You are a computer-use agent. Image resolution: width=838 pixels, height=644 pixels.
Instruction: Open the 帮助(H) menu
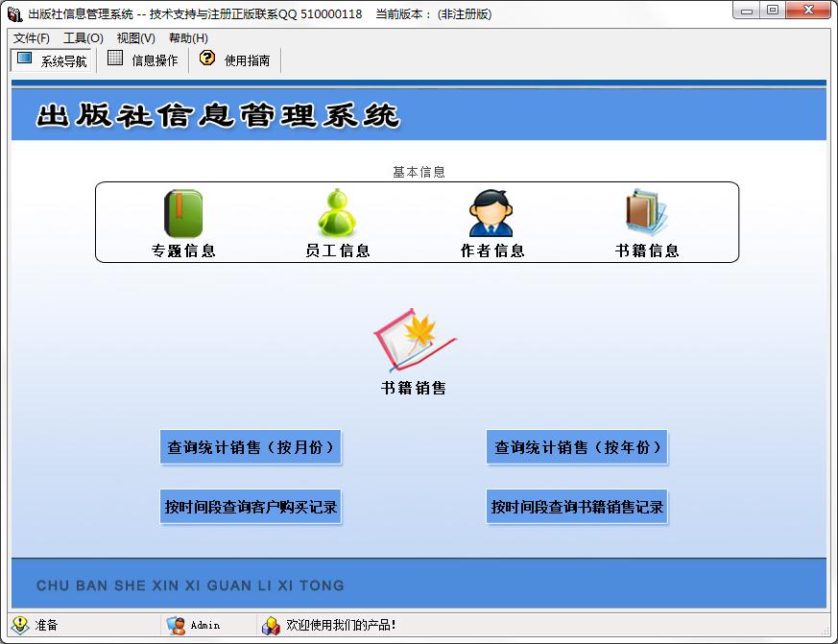188,38
